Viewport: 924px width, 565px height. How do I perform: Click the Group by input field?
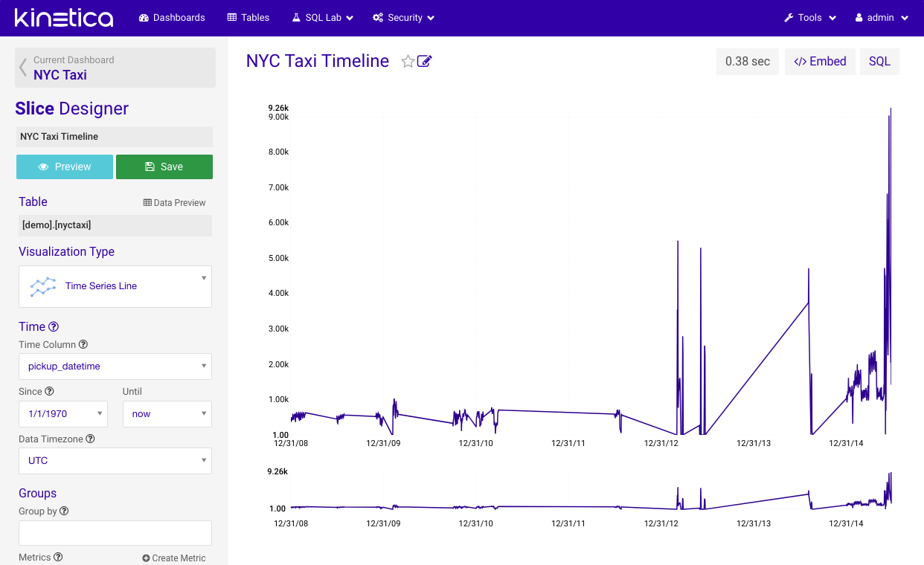click(x=115, y=533)
